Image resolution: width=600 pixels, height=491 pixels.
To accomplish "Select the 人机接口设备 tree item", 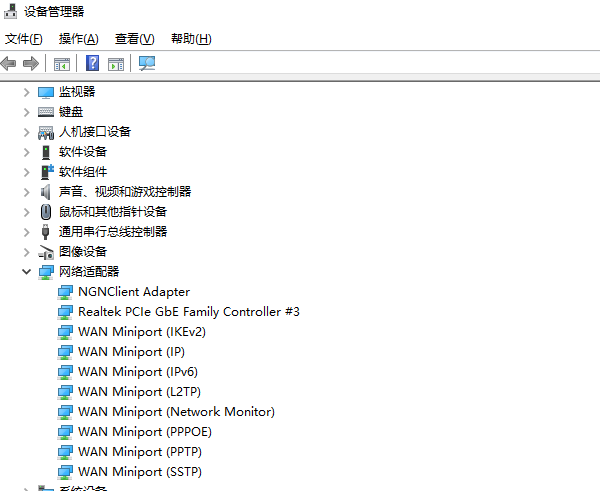I will pyautogui.click(x=94, y=132).
